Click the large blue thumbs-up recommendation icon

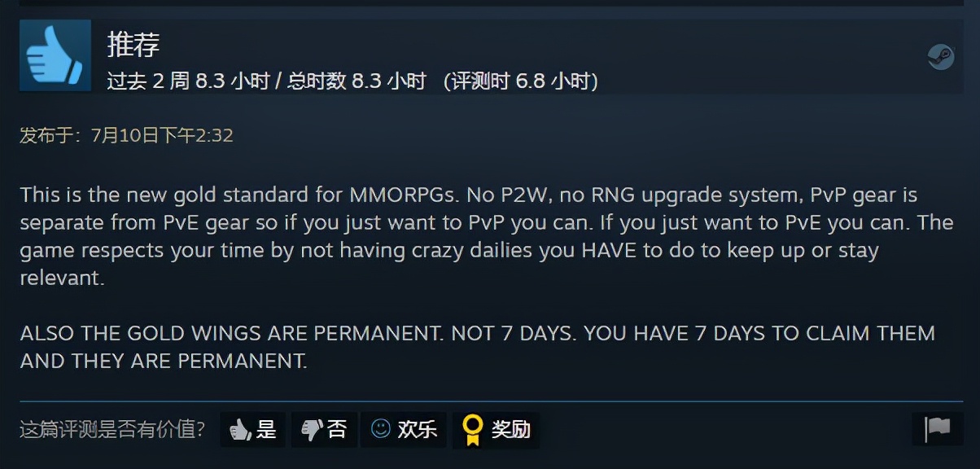click(55, 55)
